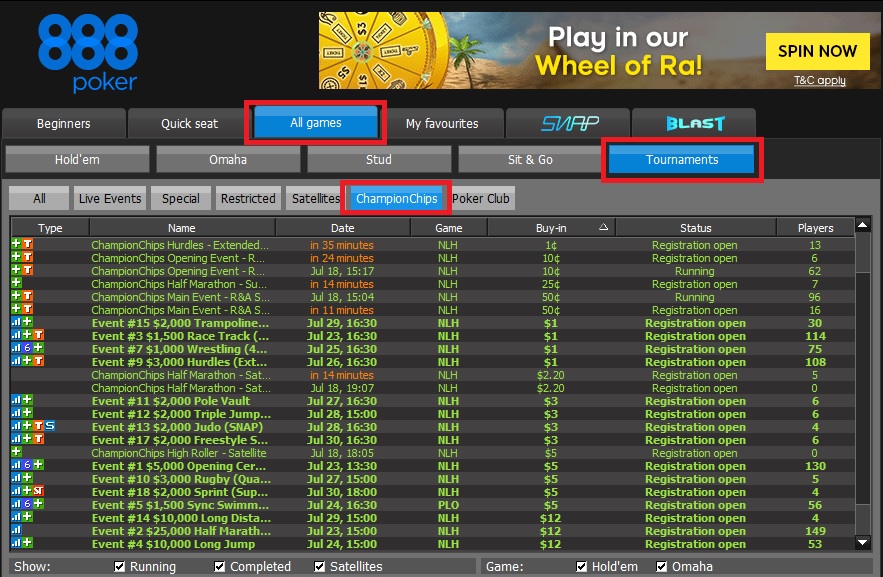This screenshot has width=883, height=577.
Task: Uncheck the Running show filter
Action: [119, 566]
